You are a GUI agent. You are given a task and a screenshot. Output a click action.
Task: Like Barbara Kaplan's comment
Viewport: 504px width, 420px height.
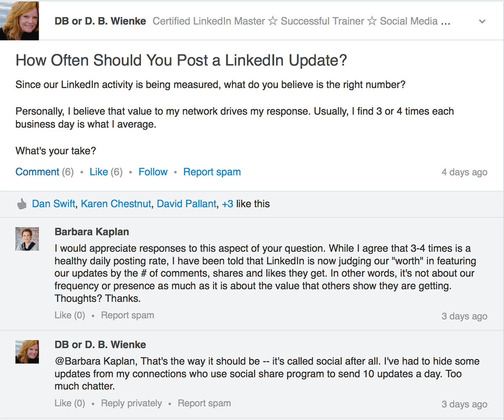pos(70,315)
